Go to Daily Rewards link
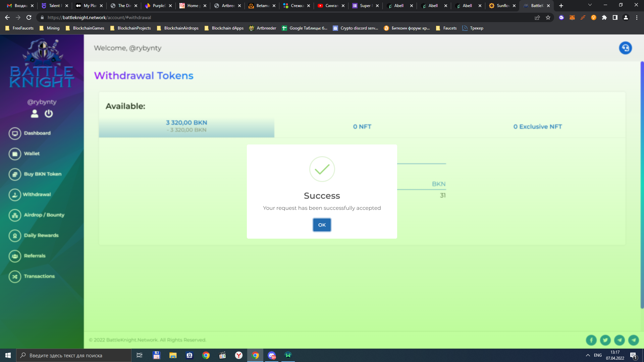Viewport: 644px width, 362px height. pyautogui.click(x=41, y=235)
